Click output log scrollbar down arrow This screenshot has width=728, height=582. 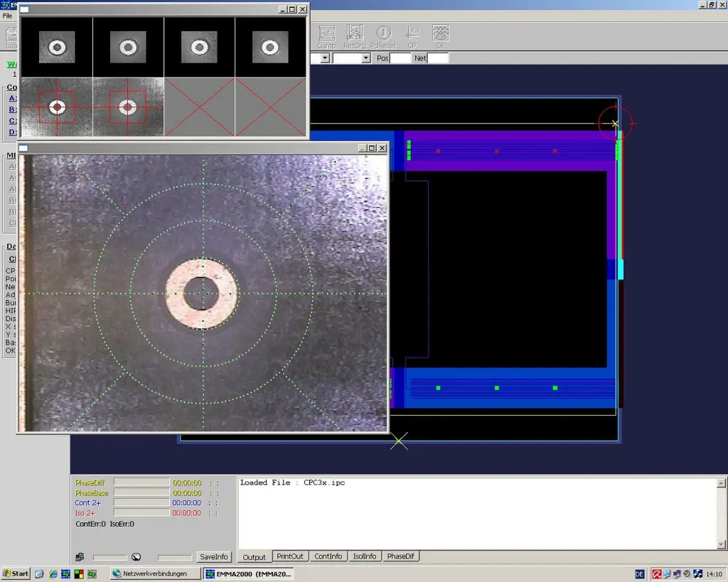(x=721, y=543)
